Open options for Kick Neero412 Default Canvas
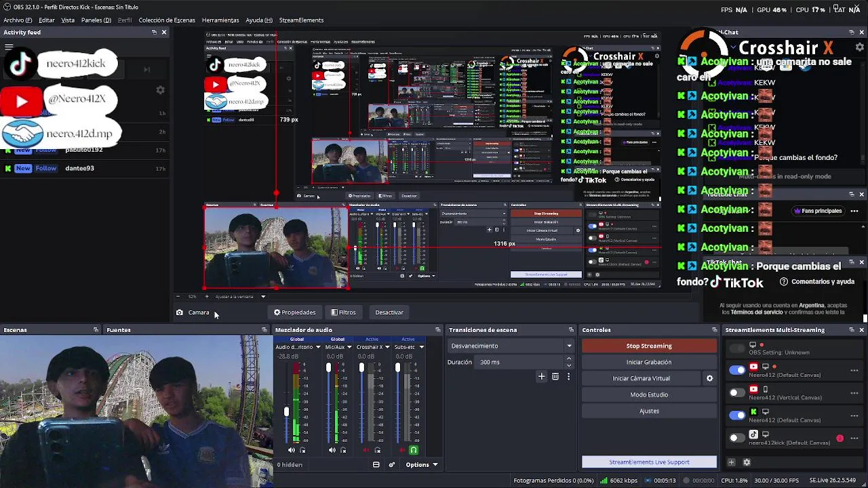 pos(854,415)
